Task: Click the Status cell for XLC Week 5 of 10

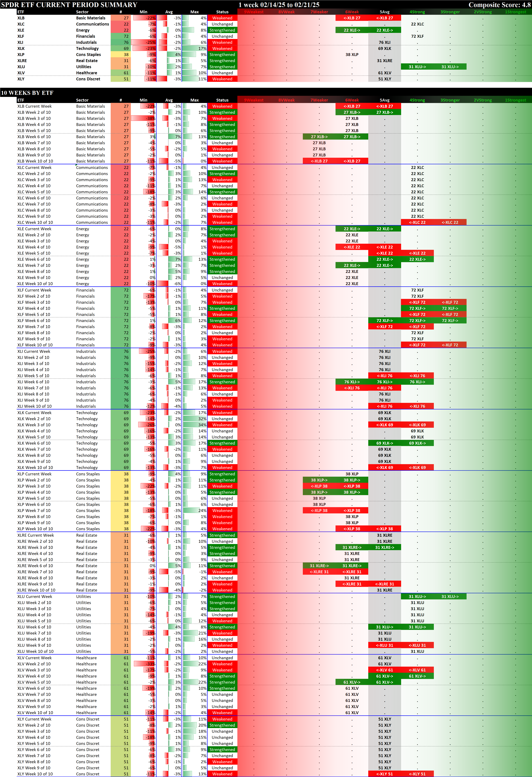Action: (x=222, y=192)
